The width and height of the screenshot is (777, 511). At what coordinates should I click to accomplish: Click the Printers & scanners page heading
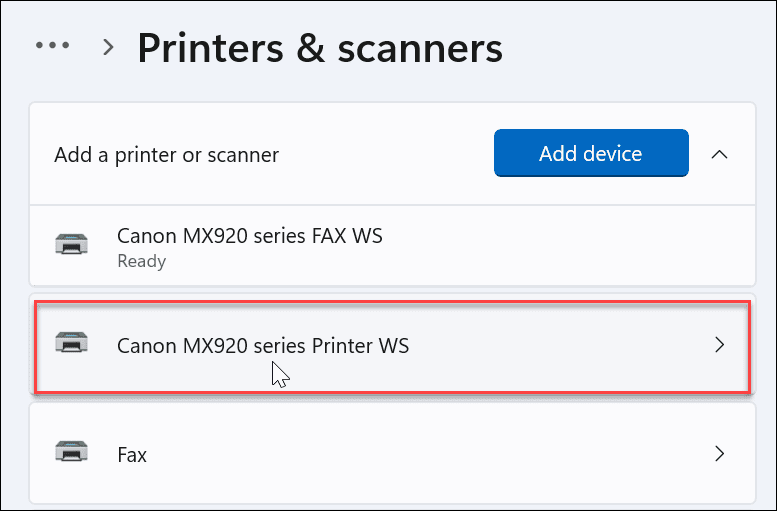coord(320,48)
